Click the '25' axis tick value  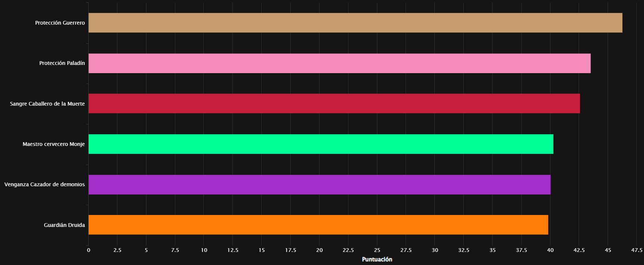point(377,250)
